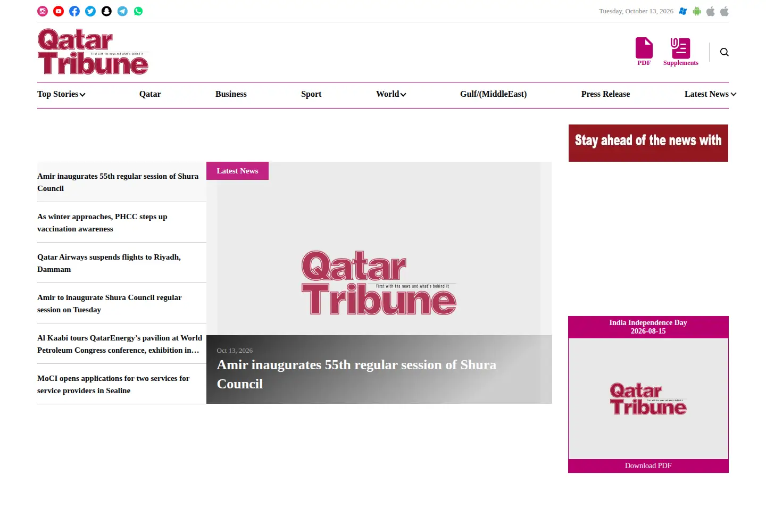Image resolution: width=766 pixels, height=532 pixels.
Task: Switch to the Sport section
Action: pos(311,94)
